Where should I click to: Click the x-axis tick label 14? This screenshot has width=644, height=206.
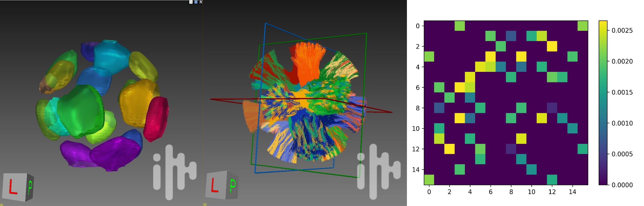pyautogui.click(x=572, y=192)
